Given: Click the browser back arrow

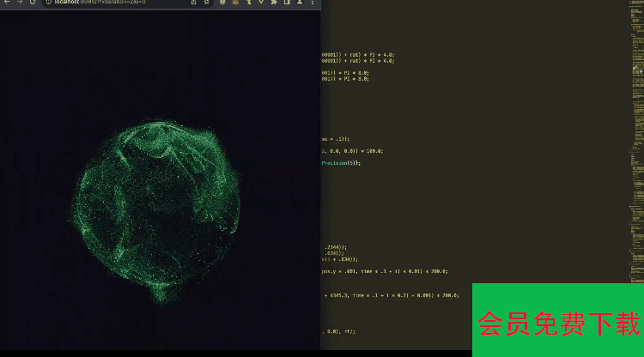Looking at the screenshot, I should [x=7, y=3].
